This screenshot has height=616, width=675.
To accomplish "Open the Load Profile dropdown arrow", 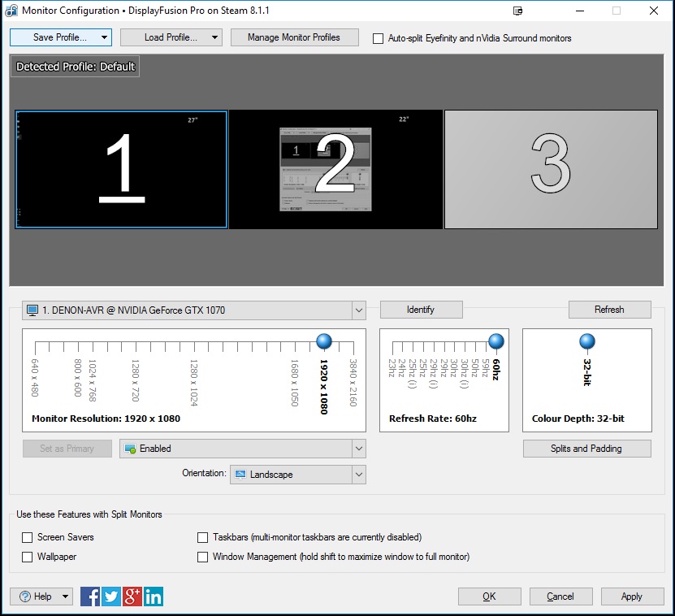I will (214, 37).
